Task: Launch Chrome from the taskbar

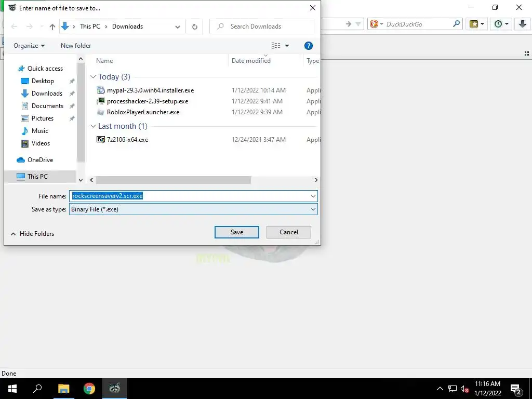Action: (89, 389)
